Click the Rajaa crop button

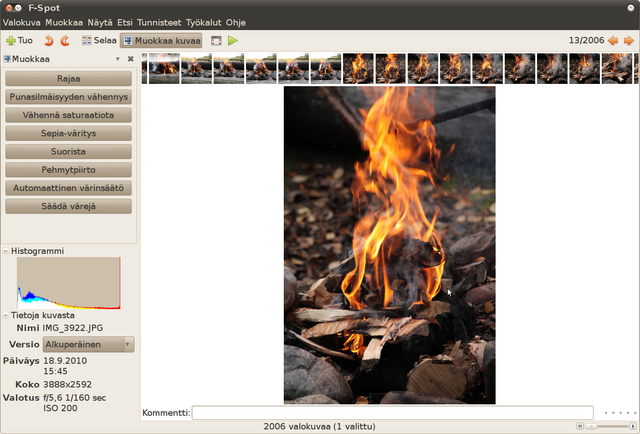pos(69,78)
